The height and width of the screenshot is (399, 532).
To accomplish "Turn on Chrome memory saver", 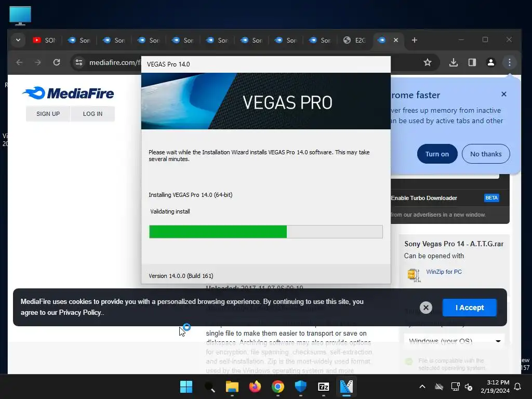I will click(x=437, y=154).
